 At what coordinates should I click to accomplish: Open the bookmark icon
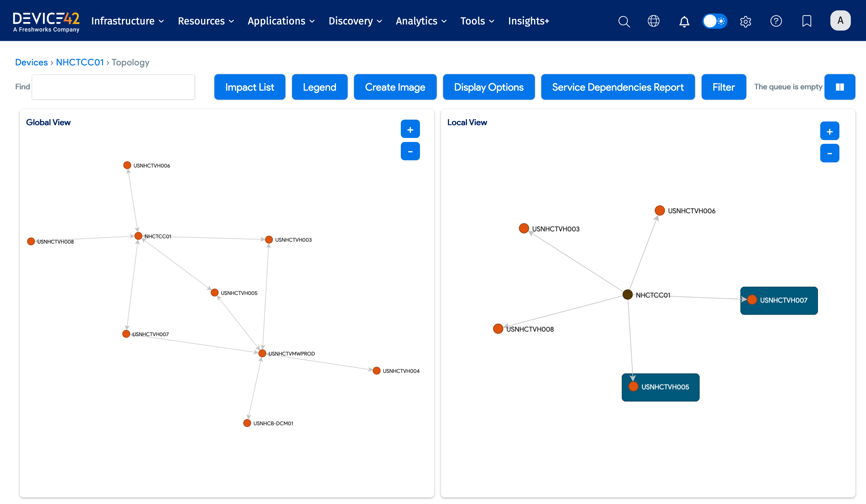click(806, 21)
